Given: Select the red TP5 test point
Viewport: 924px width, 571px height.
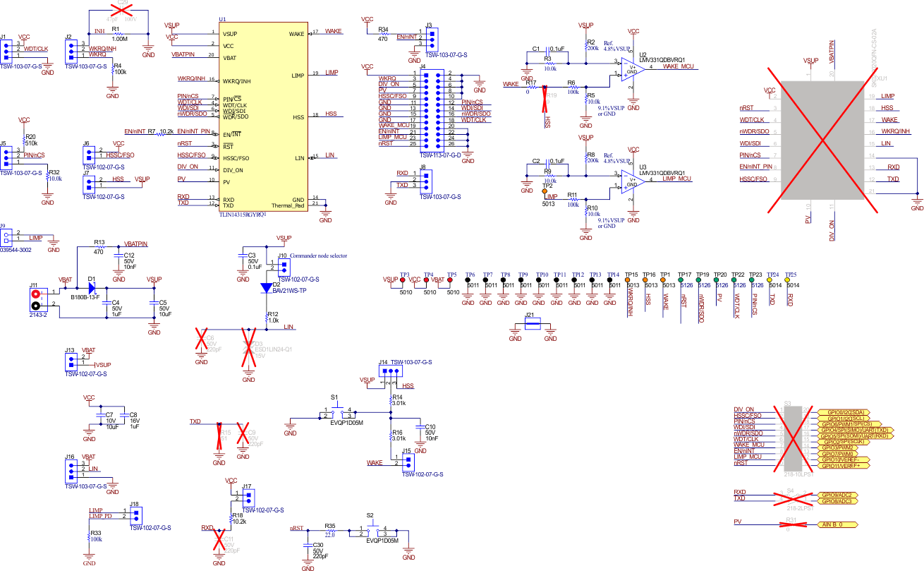Looking at the screenshot, I should (450, 280).
